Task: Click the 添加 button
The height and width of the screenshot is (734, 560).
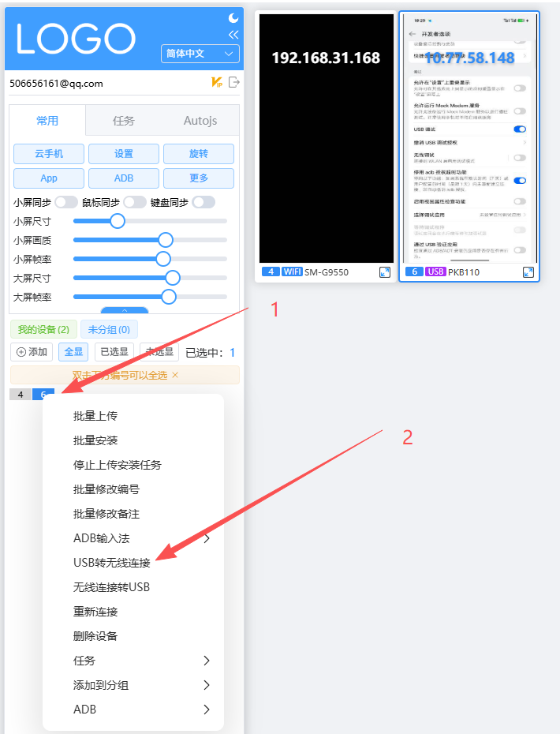Action: (32, 352)
